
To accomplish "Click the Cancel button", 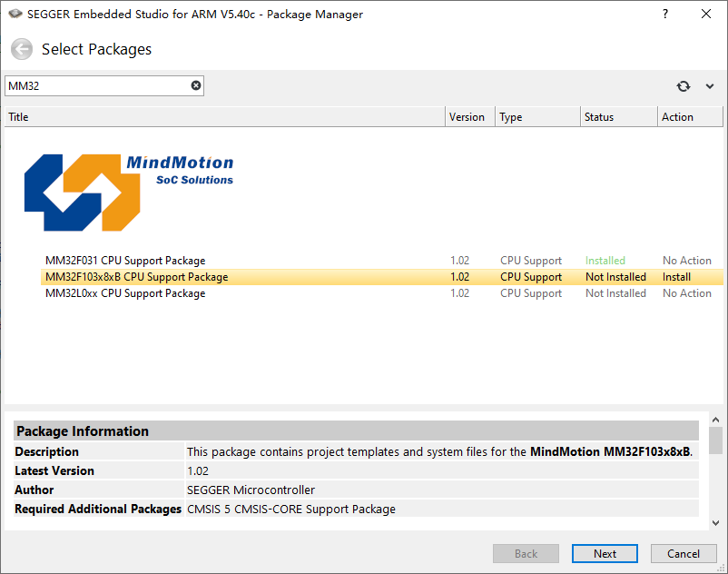I will (684, 554).
